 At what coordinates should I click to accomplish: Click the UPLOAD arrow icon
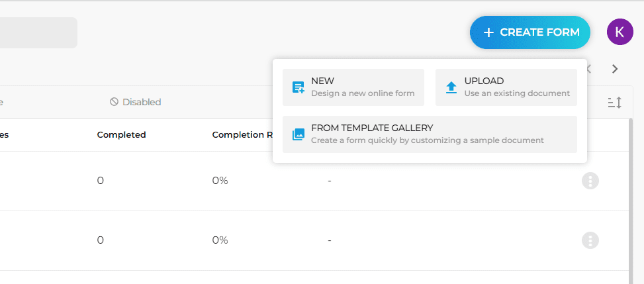point(451,87)
